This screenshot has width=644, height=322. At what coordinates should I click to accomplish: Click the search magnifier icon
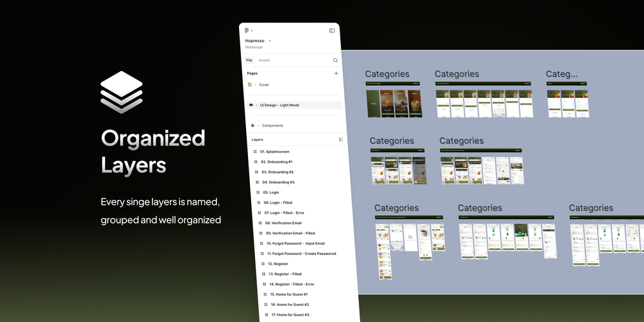pyautogui.click(x=336, y=60)
